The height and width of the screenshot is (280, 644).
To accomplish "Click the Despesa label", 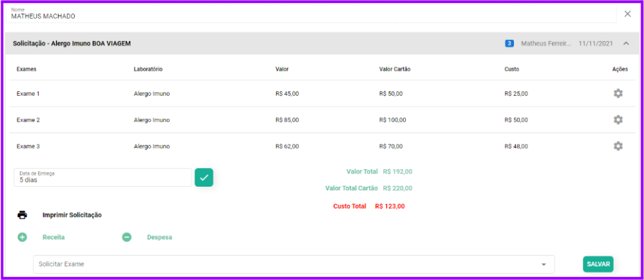I will pyautogui.click(x=159, y=237).
